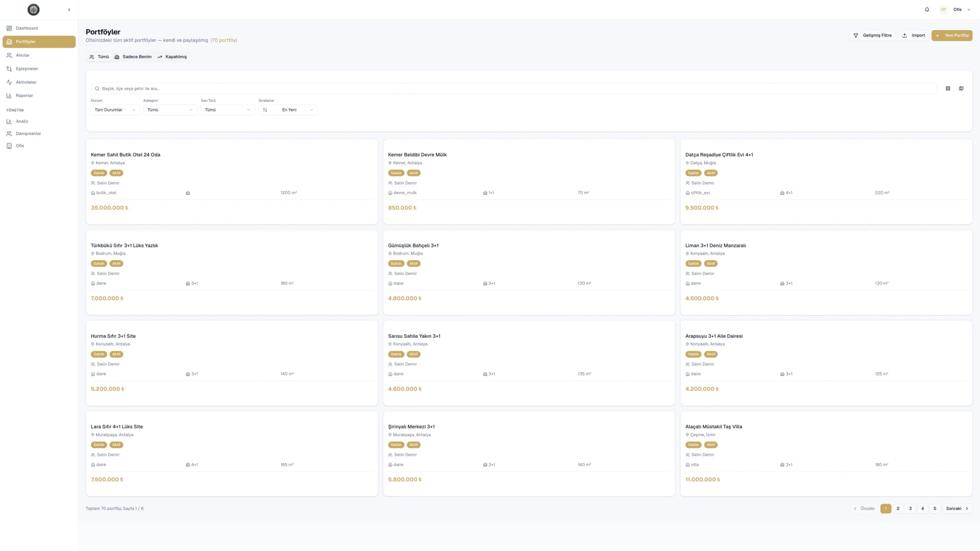Open Analiz under Yönetim

(39, 121)
